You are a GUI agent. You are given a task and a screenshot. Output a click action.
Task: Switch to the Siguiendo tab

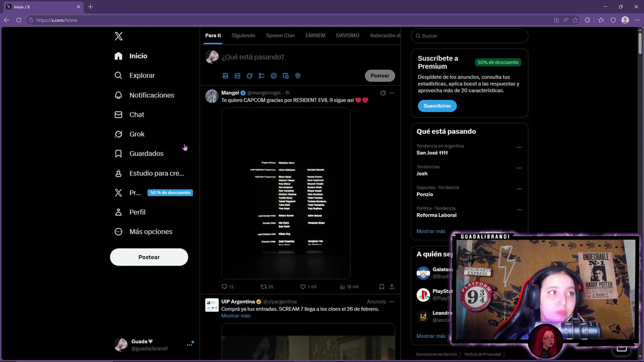point(244,36)
